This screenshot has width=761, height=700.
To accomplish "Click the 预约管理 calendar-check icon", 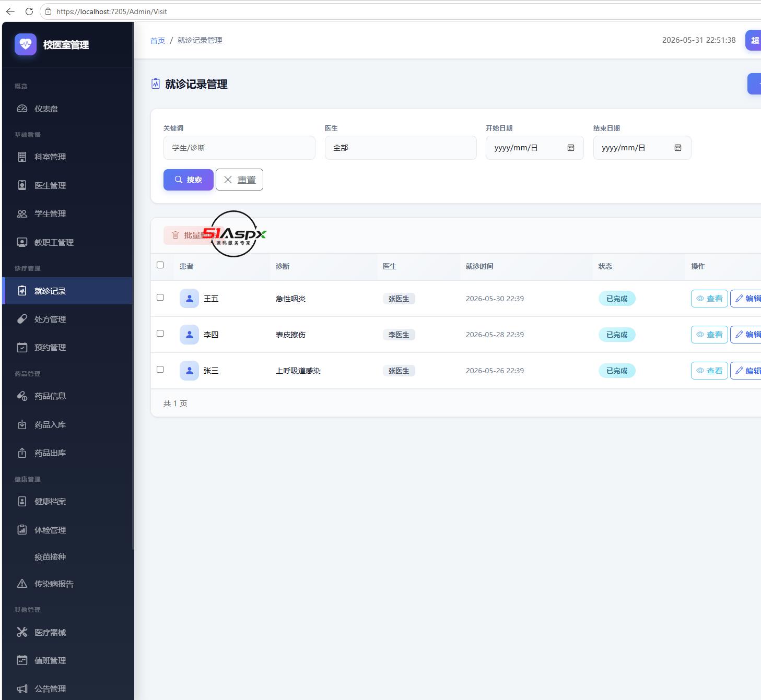I will tap(22, 347).
